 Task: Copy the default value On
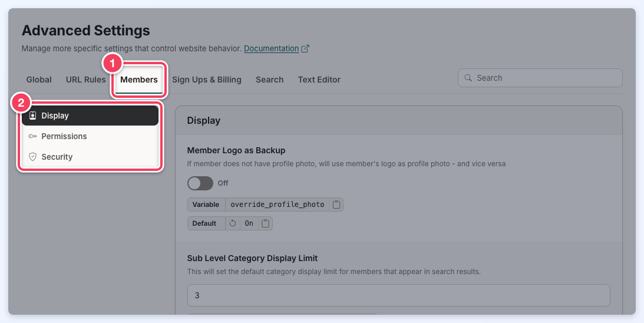[x=265, y=223]
